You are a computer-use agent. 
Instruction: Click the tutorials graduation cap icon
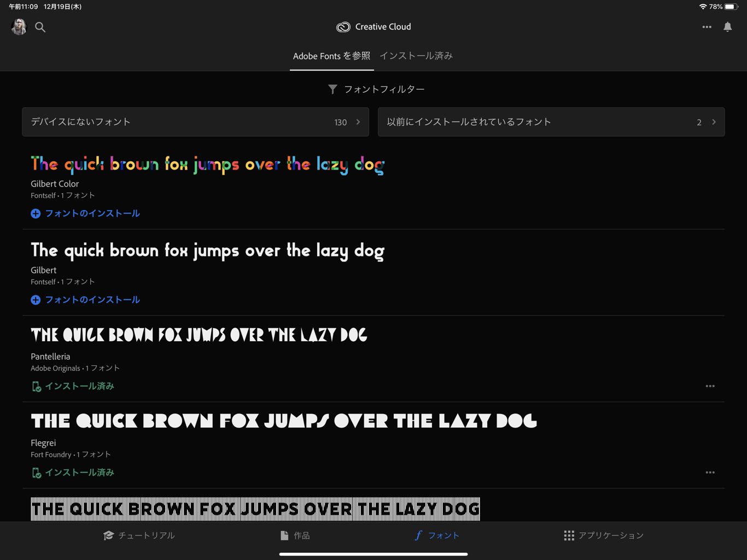coord(108,535)
